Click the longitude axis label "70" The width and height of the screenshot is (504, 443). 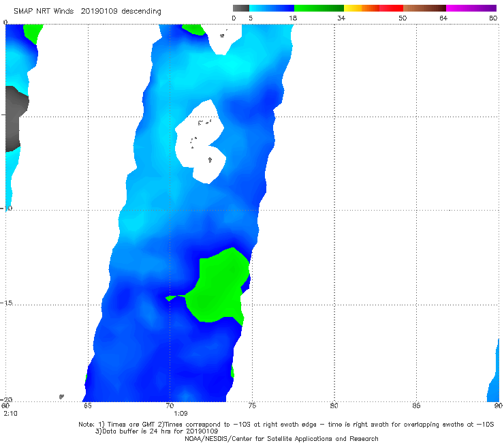170,406
